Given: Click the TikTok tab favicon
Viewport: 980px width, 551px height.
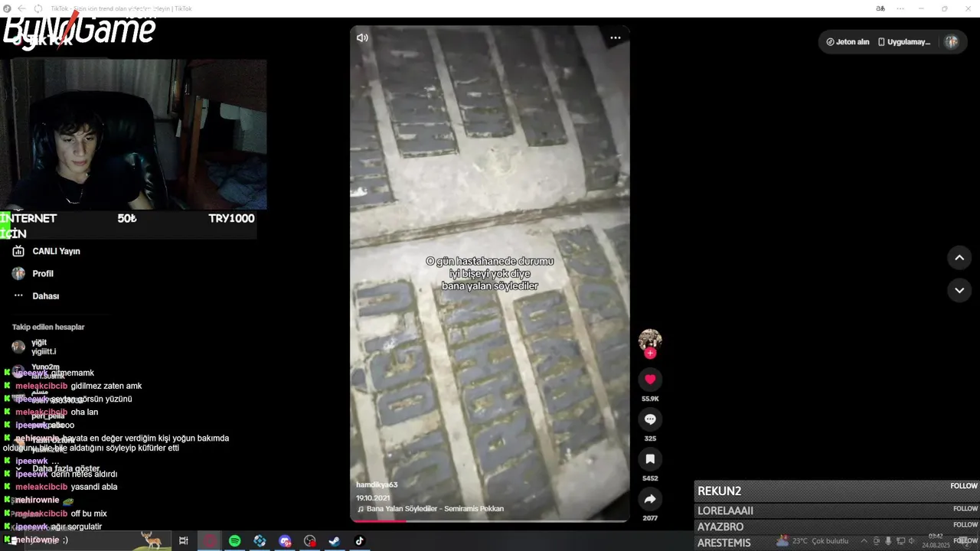Looking at the screenshot, I should [7, 8].
